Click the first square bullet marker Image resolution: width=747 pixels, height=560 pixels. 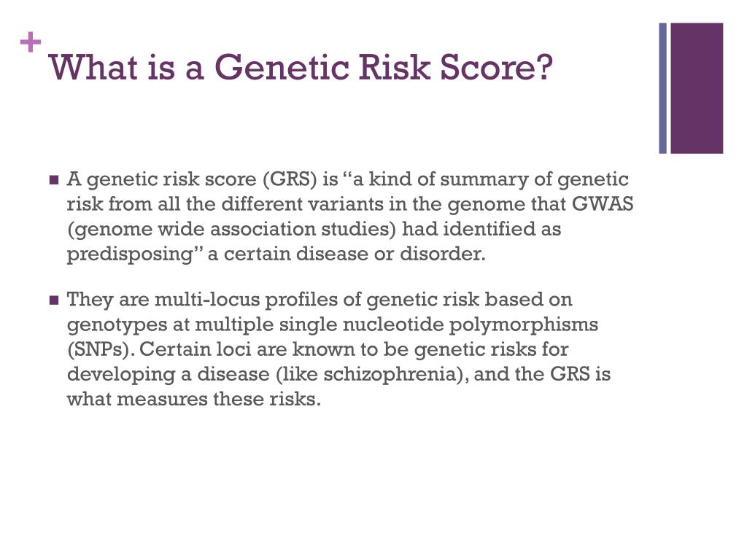tap(54, 180)
